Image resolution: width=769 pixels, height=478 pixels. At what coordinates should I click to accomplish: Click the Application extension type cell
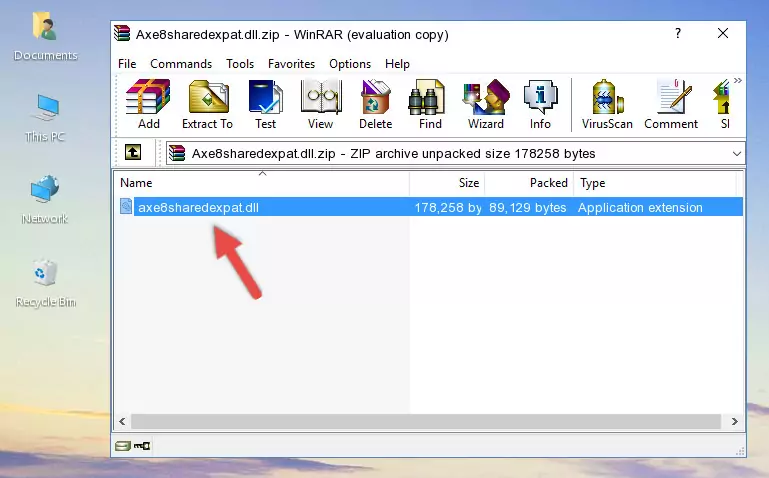coord(640,207)
